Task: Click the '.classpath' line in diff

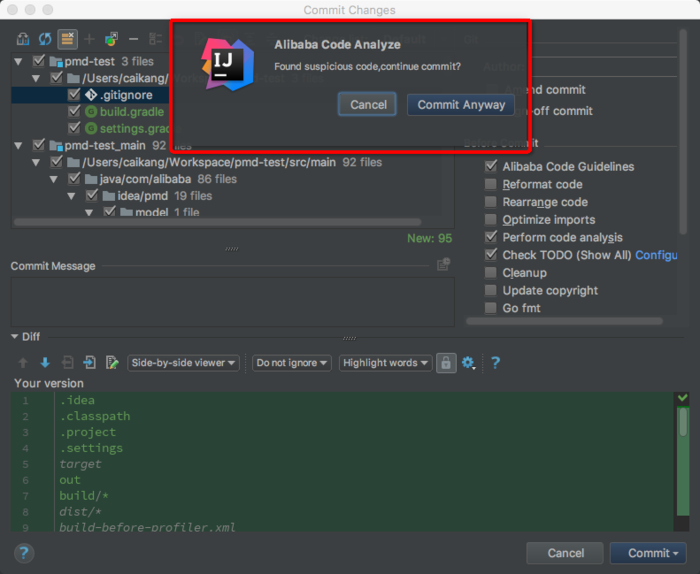Action: [95, 416]
